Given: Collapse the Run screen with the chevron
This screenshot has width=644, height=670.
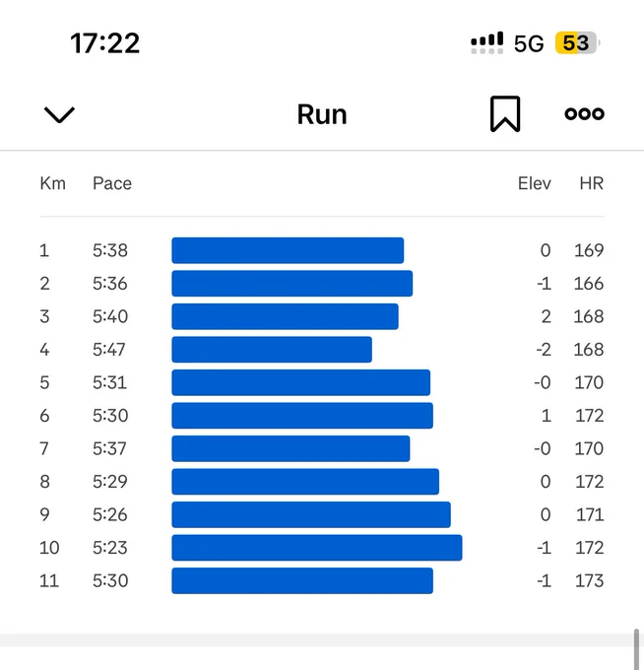Looking at the screenshot, I should [59, 115].
